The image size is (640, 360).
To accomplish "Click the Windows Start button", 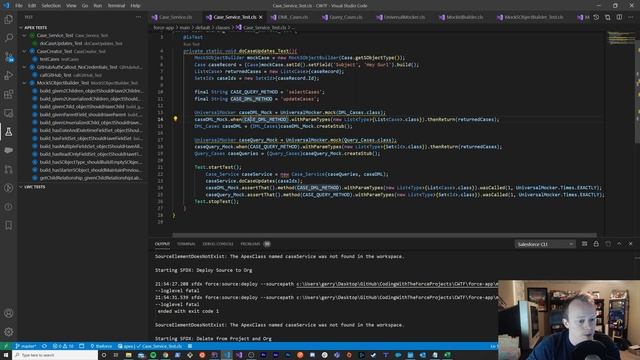I will pos(6,355).
